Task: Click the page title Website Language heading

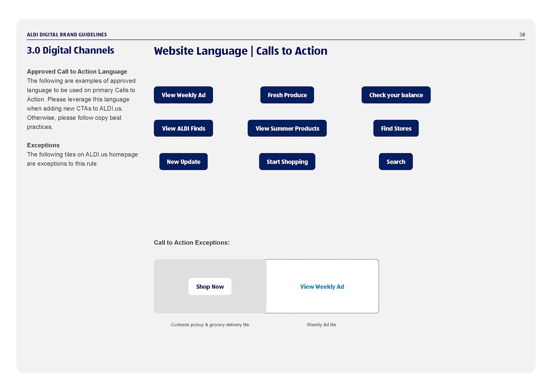Action: (x=240, y=51)
